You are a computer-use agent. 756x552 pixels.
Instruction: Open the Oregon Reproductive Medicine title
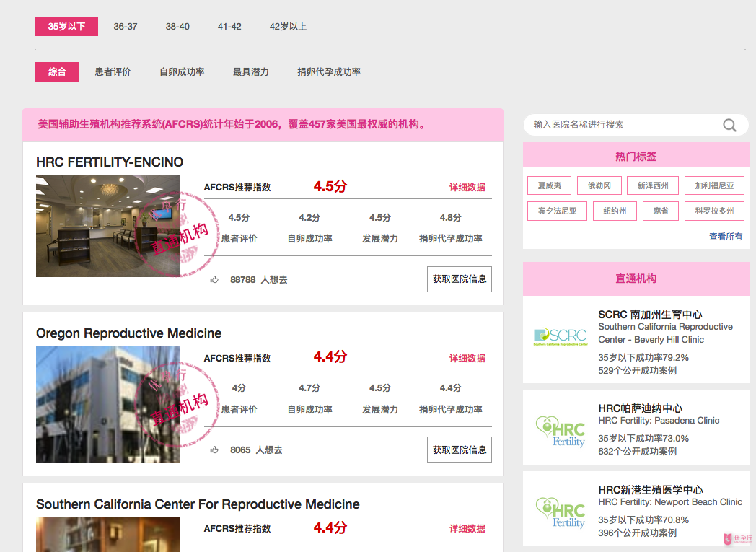coord(128,333)
